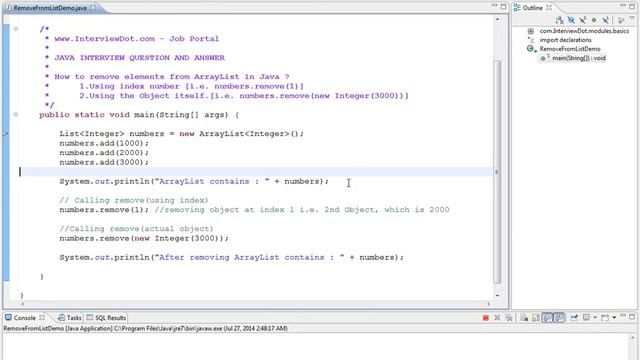Click Focus on Active Task icon in Outline
The width and height of the screenshot is (640, 360).
click(621, 20)
